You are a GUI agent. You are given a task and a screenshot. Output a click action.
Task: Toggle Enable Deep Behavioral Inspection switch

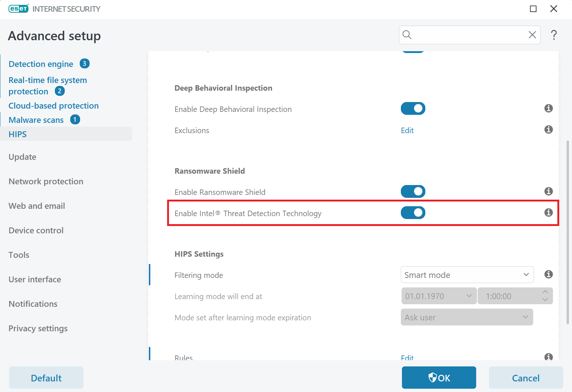[413, 109]
